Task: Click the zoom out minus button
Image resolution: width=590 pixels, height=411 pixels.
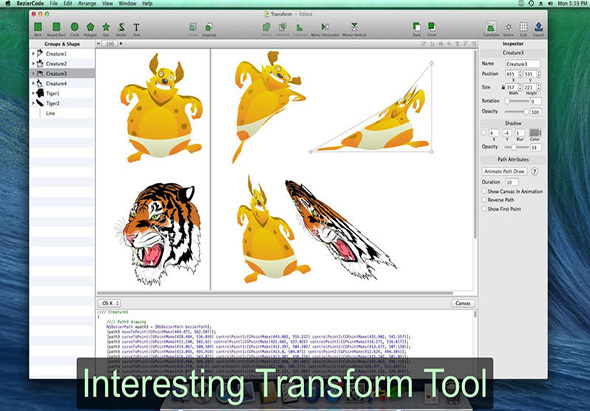Action: (99, 44)
